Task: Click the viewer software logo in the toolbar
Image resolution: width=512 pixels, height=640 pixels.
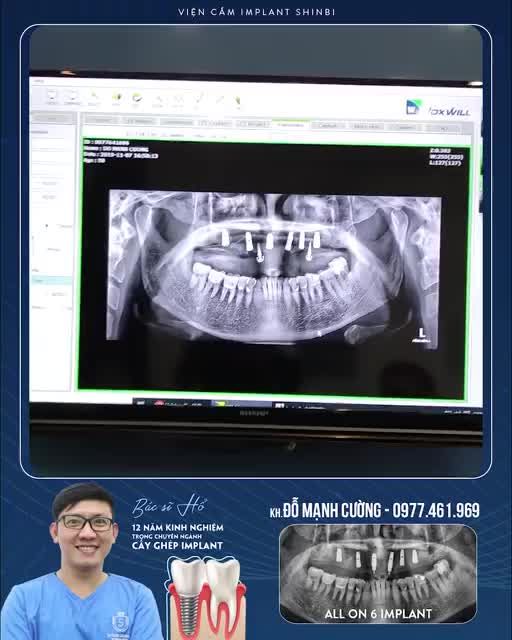Action: [439, 108]
